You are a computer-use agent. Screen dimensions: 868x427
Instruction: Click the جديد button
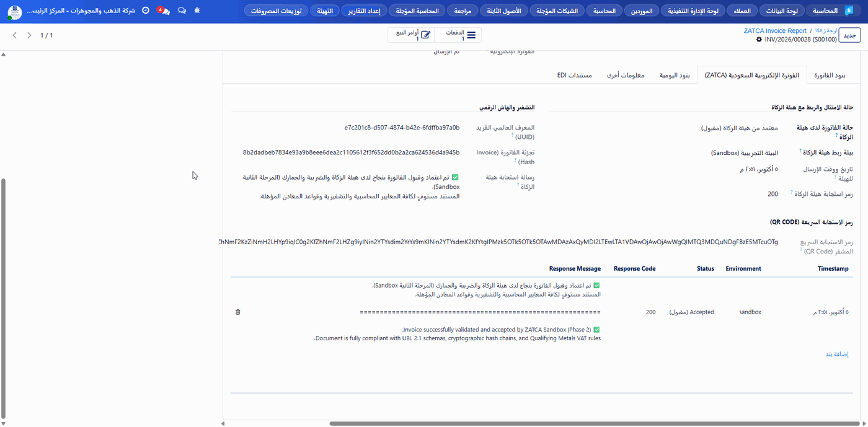click(x=849, y=35)
